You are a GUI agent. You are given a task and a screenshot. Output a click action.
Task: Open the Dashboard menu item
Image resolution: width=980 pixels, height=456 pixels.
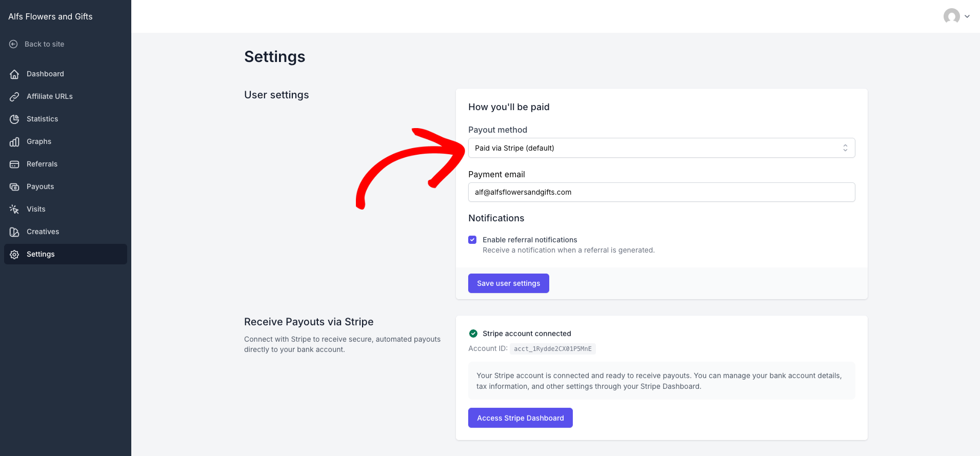66,74
